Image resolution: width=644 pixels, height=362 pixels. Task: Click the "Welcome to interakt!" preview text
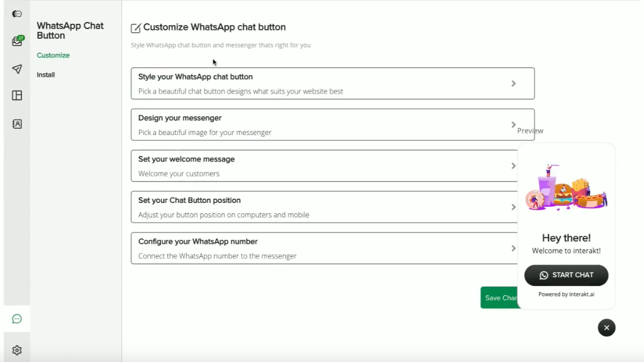(x=566, y=251)
